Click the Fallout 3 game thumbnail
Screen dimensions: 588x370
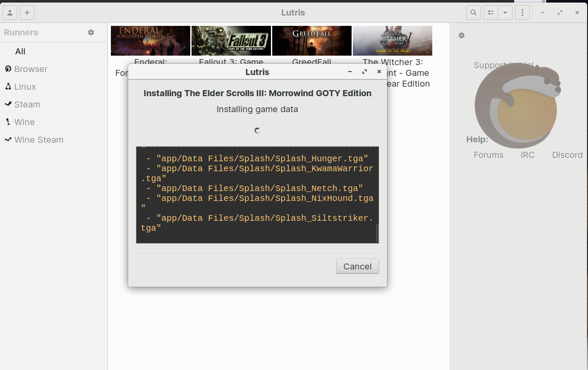pyautogui.click(x=231, y=41)
